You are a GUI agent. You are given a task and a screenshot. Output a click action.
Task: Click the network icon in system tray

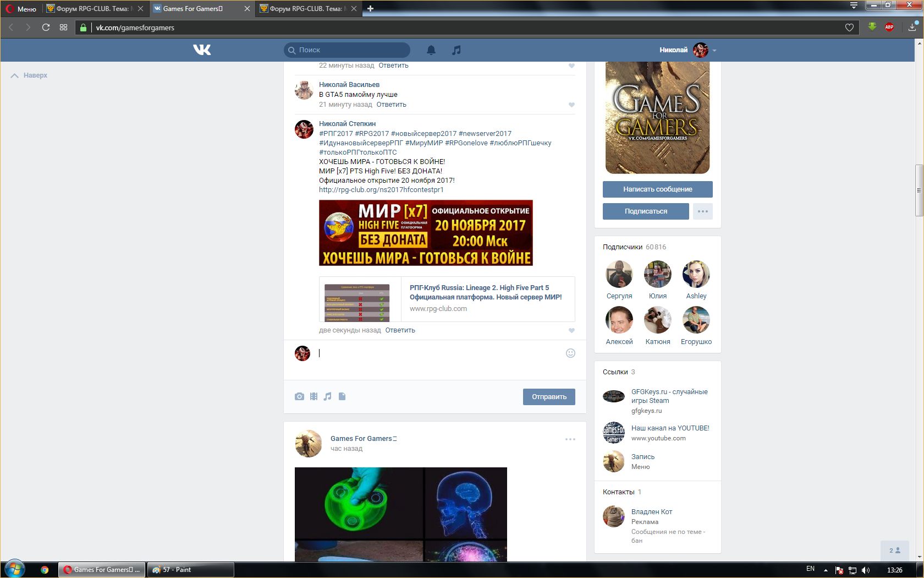(x=853, y=570)
